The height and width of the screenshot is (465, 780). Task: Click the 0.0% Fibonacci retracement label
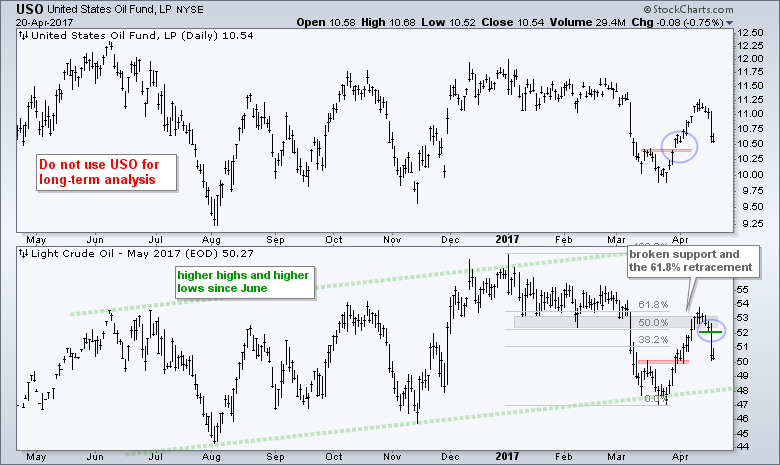[x=656, y=399]
